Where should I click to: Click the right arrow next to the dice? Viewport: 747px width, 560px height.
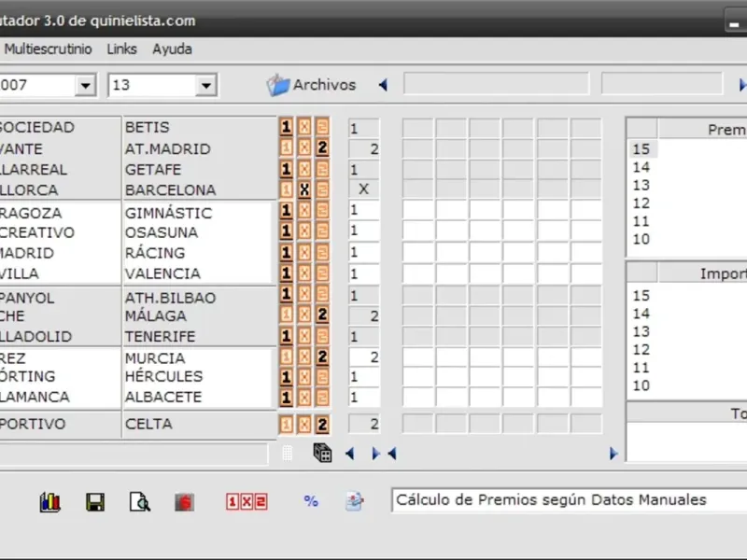coord(376,454)
